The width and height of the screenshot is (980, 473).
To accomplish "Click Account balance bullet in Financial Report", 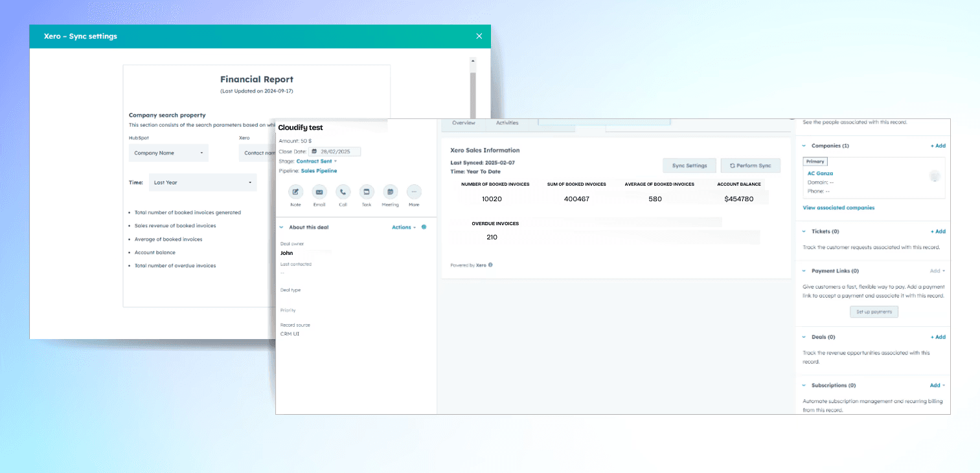I will (155, 252).
